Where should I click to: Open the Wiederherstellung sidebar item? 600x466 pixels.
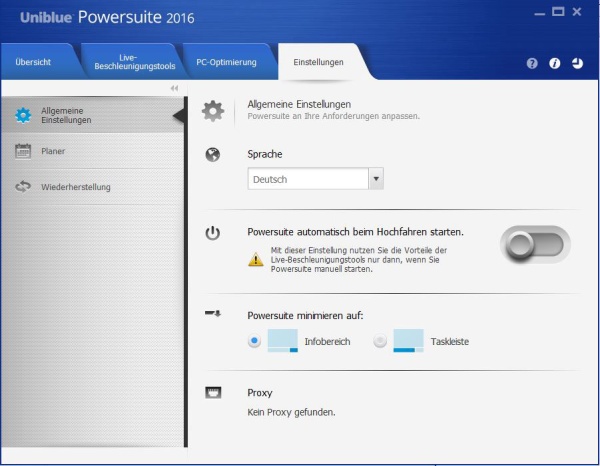tap(93, 187)
